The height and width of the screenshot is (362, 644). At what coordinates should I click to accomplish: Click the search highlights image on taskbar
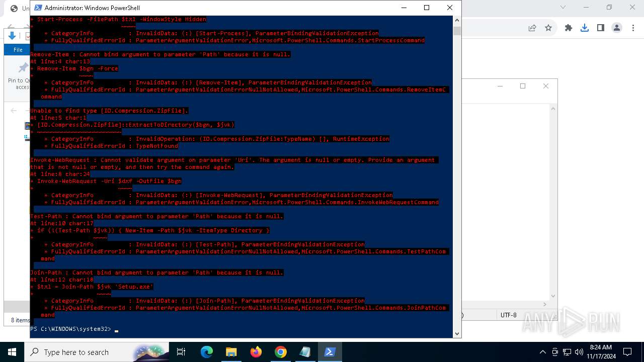151,352
